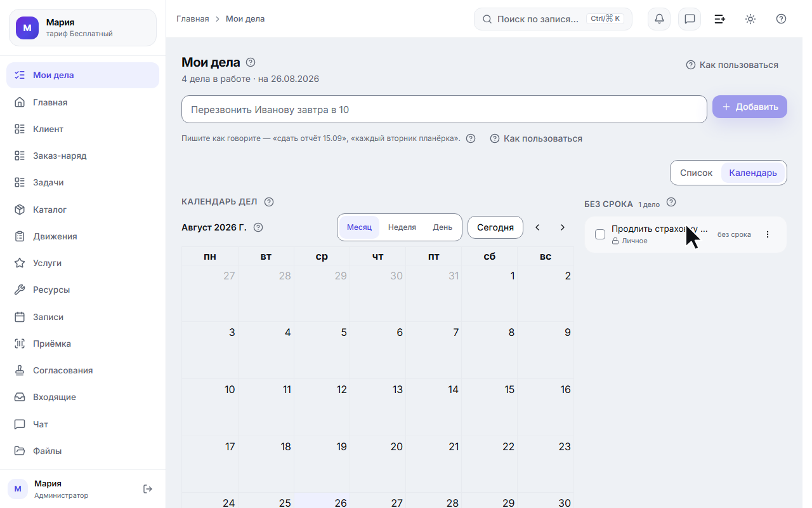Select the День calendar mode
The image size is (812, 508).
point(443,227)
